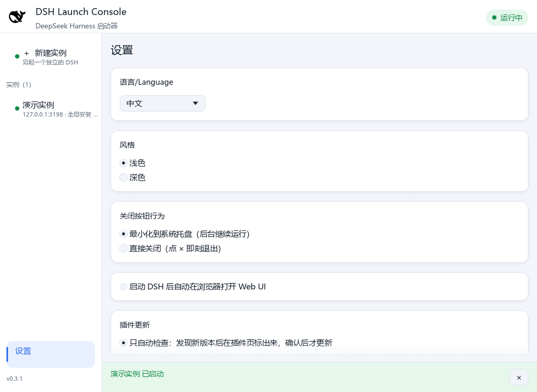Click the DSH whale logo icon

(17, 17)
